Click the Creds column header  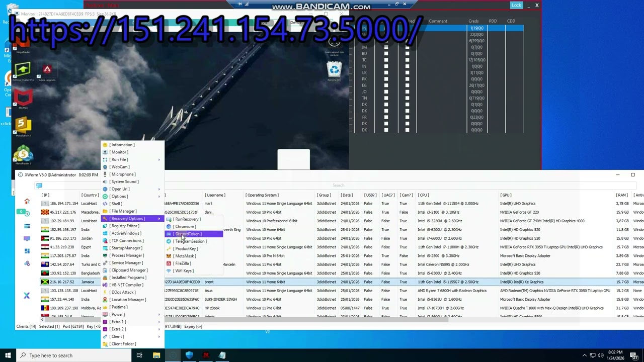click(473, 21)
